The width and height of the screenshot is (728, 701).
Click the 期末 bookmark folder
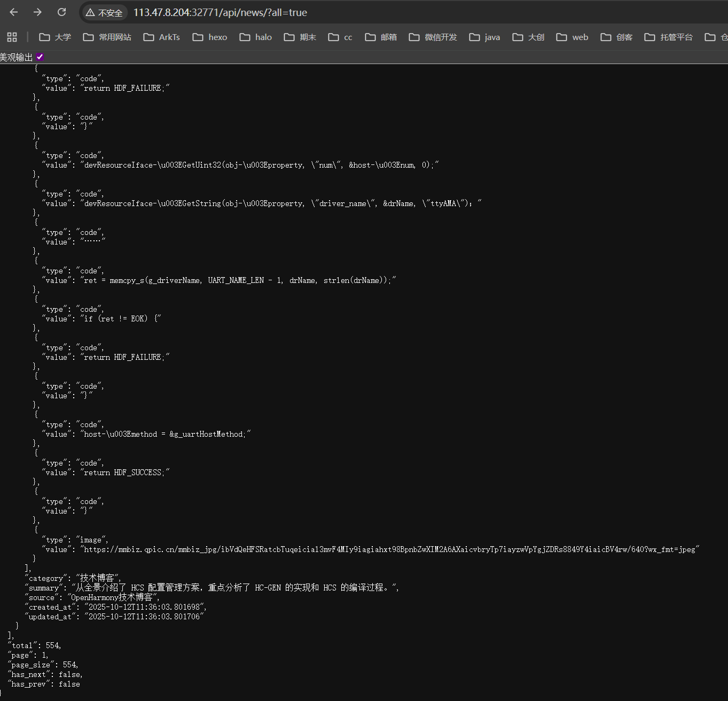click(300, 37)
